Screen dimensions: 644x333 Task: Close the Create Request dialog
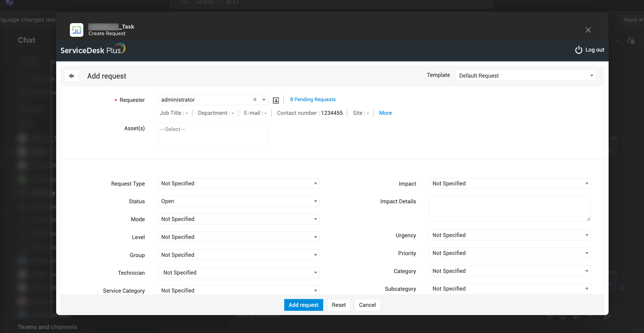tap(588, 30)
